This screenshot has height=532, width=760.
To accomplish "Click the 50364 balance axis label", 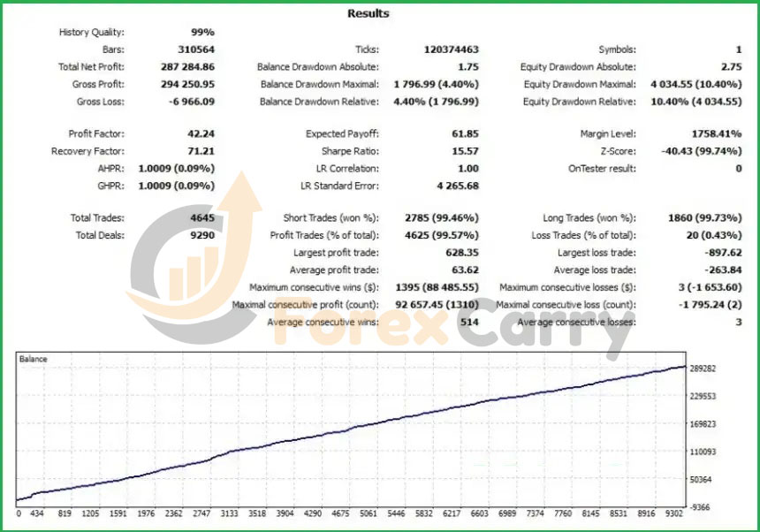I will point(701,480).
